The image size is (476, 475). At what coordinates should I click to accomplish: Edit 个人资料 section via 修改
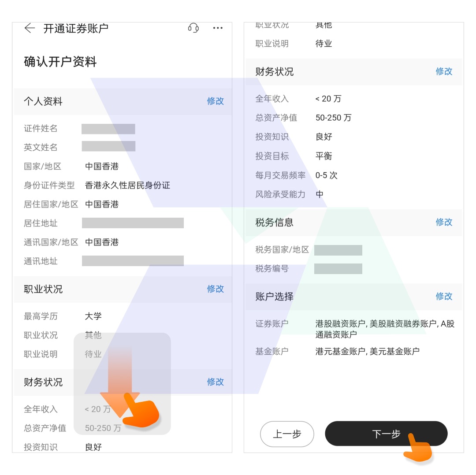tap(215, 101)
